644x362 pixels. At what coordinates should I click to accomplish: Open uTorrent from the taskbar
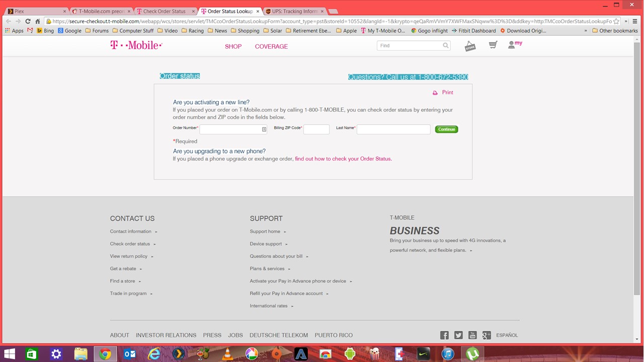click(472, 354)
